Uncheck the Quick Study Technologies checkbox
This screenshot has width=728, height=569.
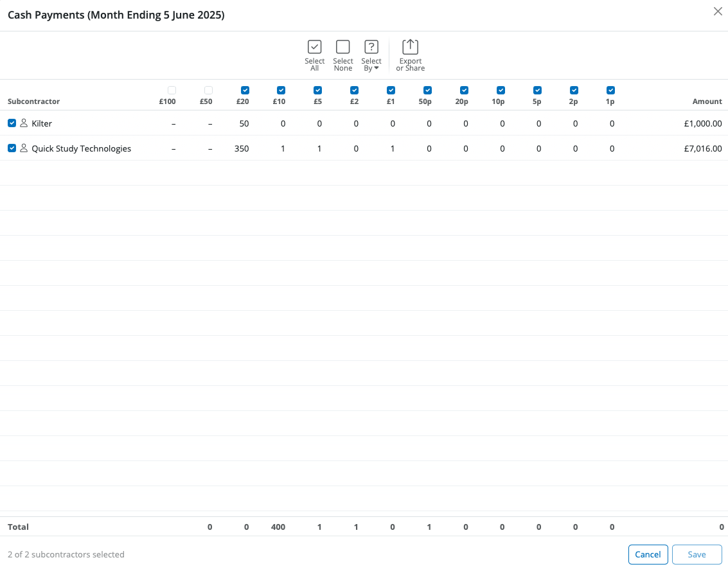click(12, 148)
